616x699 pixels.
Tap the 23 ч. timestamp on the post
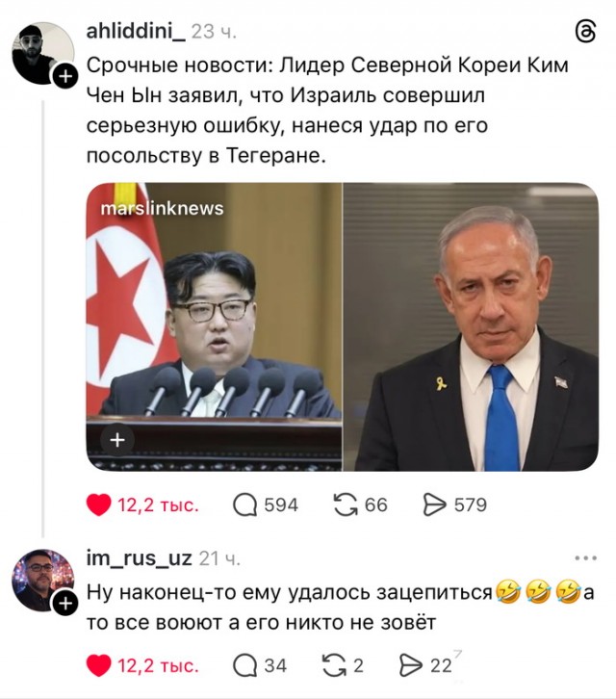click(x=214, y=32)
